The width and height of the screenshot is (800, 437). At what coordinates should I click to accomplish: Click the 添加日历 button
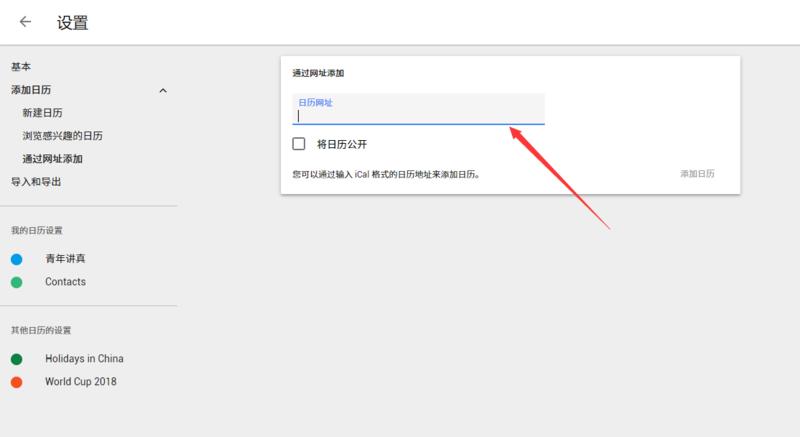(697, 174)
